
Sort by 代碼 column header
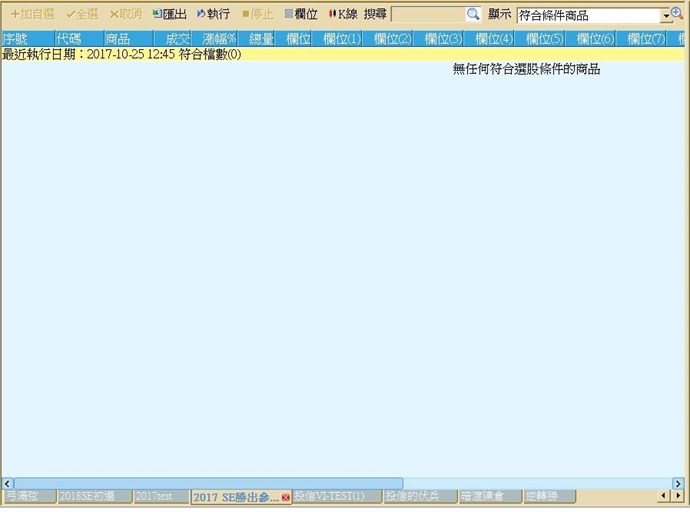click(x=79, y=39)
